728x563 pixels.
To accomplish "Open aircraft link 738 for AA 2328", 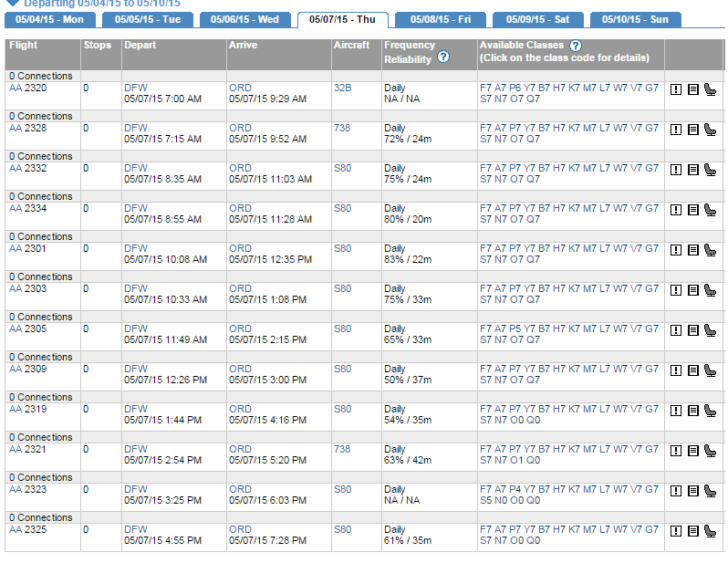I will coord(342,128).
